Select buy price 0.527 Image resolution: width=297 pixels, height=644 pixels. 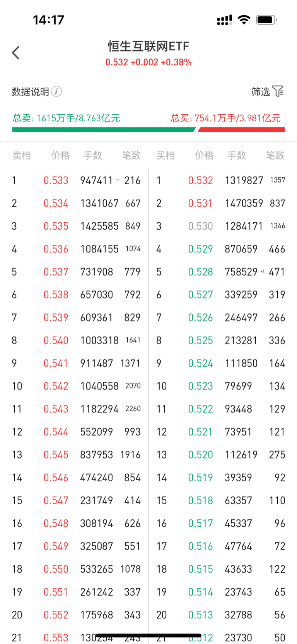(201, 295)
